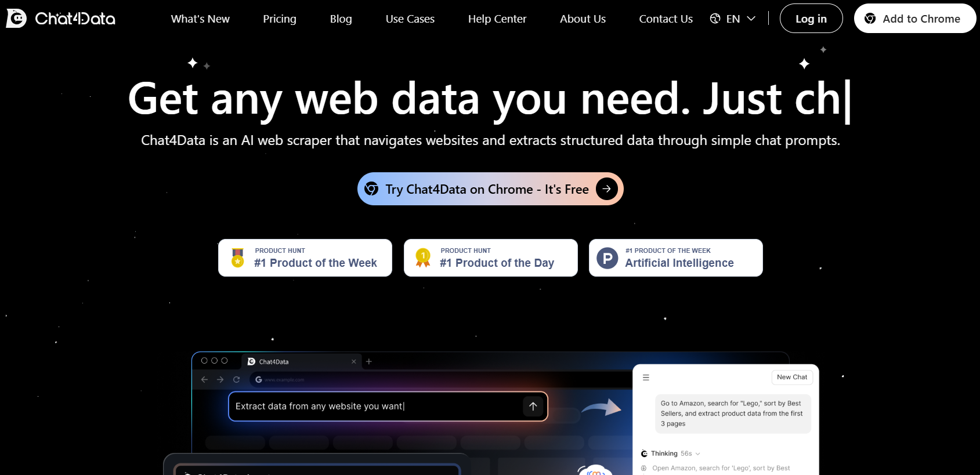Screen dimensions: 980x475
Task: Click the up-arrow send icon in prompt box
Action: 533,407
